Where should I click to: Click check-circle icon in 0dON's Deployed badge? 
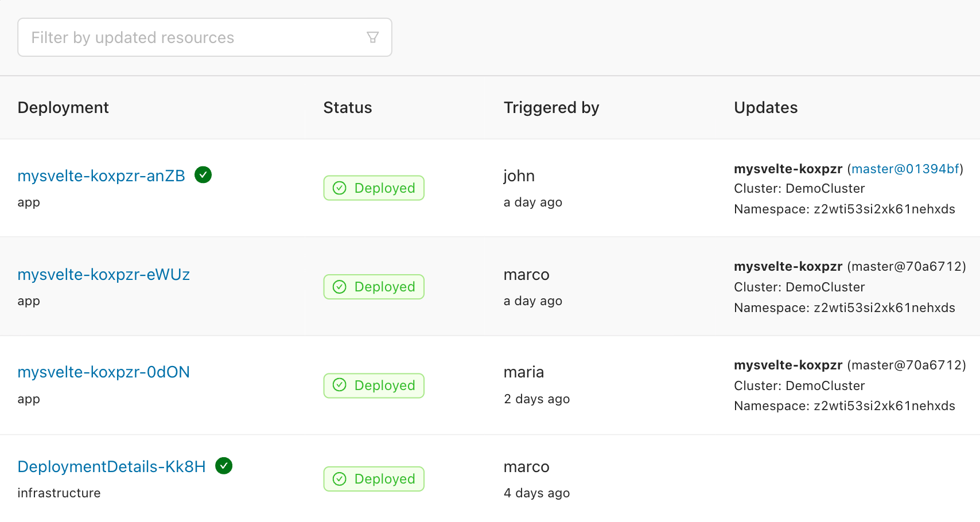tap(340, 385)
